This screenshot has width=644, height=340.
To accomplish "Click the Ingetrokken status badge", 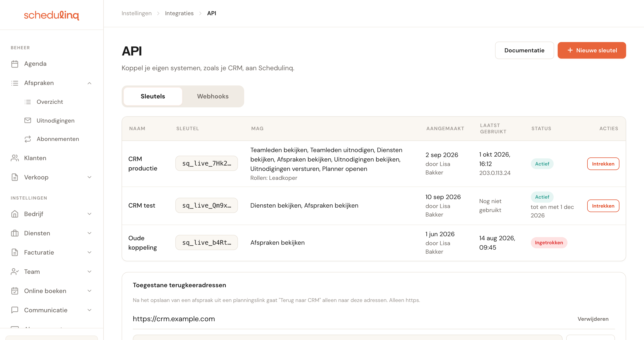I will coord(549,243).
